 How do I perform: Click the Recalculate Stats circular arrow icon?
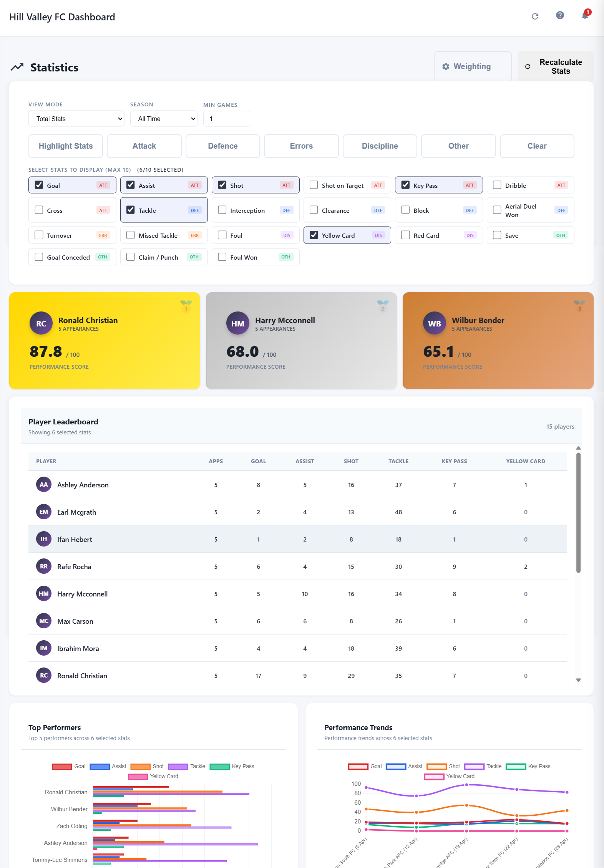(x=528, y=66)
